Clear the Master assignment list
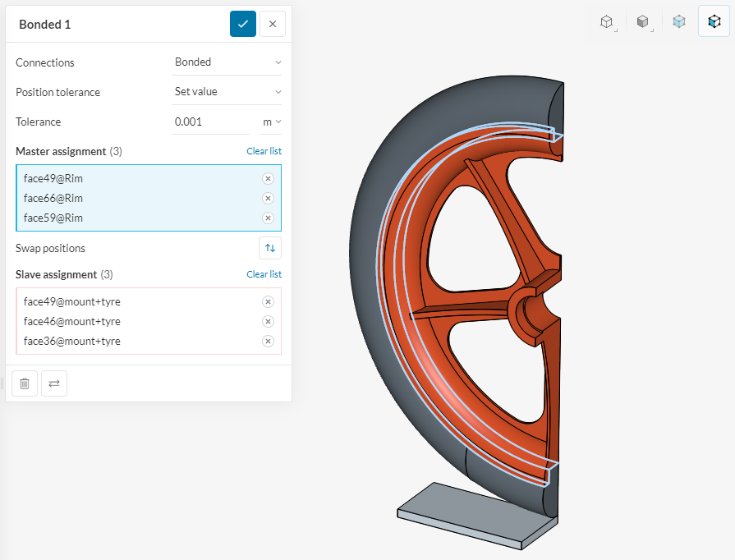Screen dimensions: 735x560 [x=264, y=152]
